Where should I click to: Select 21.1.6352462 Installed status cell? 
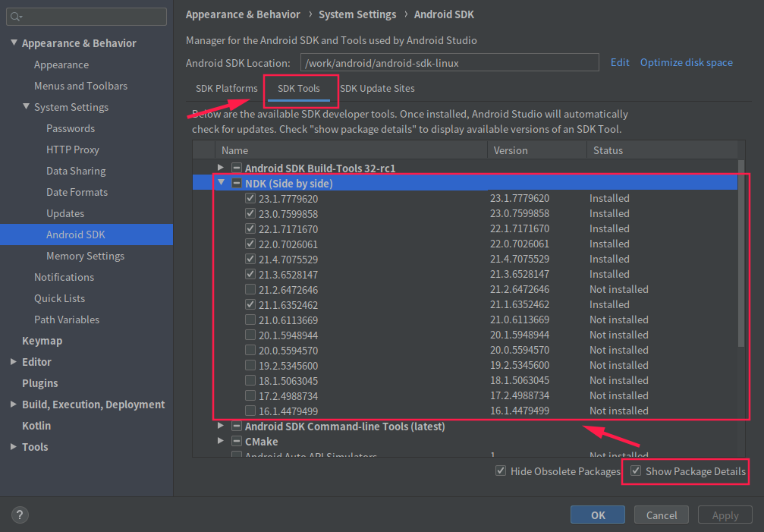point(609,304)
